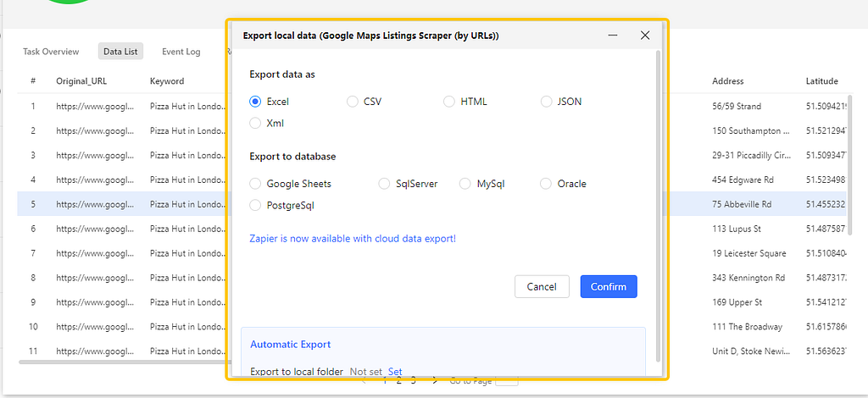Choose MySql database export
Image resolution: width=868 pixels, height=398 pixels.
pyautogui.click(x=465, y=184)
